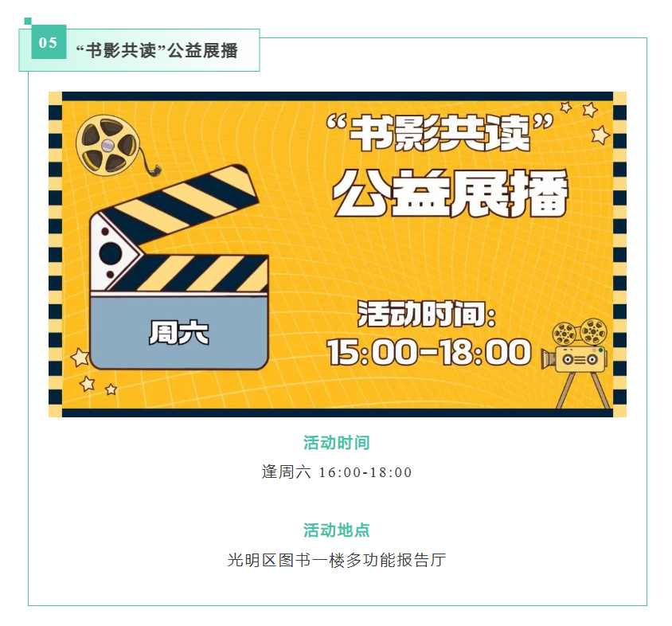Screen dimensions: 672x626
Task: Click the 周六 label on the clapperboard
Action: [x=179, y=333]
